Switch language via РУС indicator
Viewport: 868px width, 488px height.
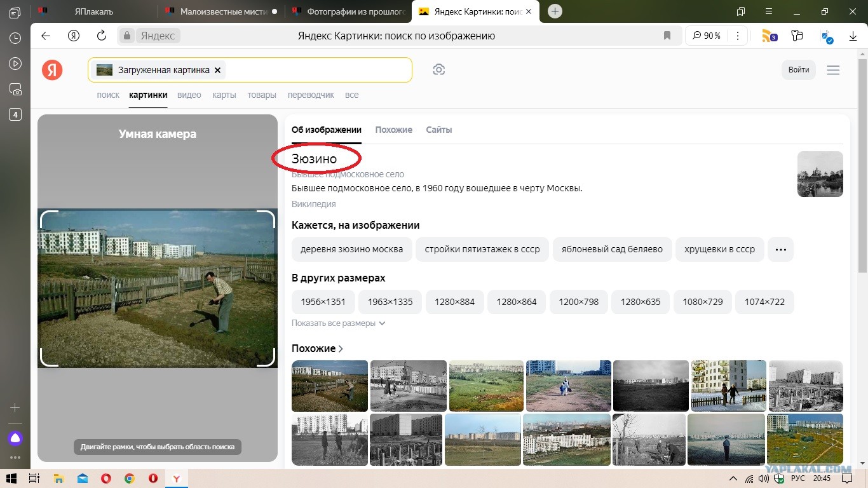[x=797, y=478]
